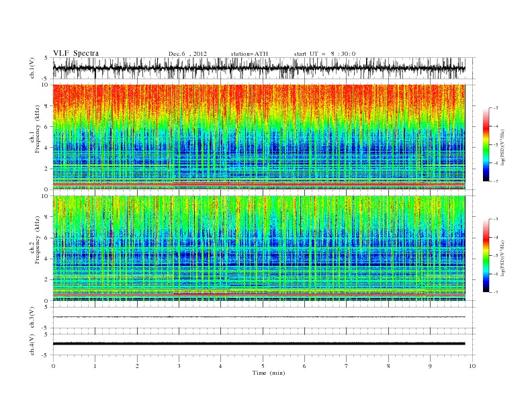
Task: Click the ch.1 voltage waveform trace
Action: [x=259, y=68]
